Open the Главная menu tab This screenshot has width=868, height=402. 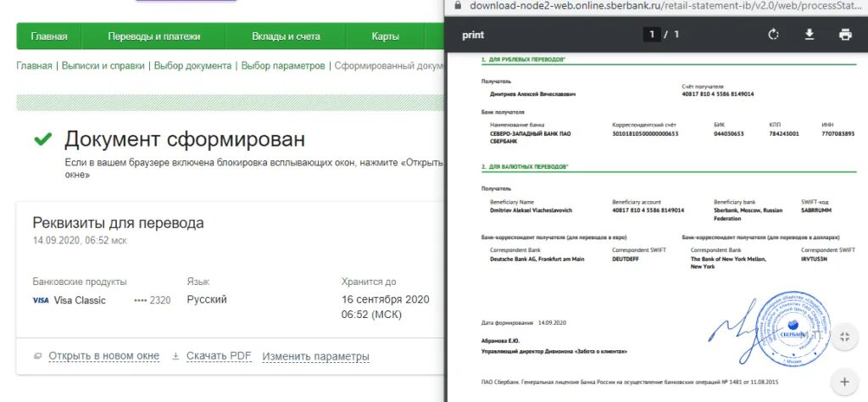click(49, 36)
